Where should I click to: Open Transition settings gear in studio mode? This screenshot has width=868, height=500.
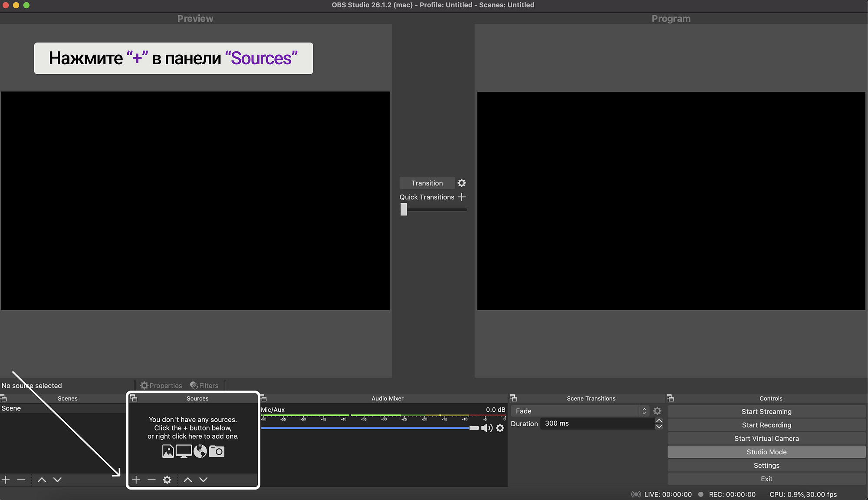pos(462,183)
